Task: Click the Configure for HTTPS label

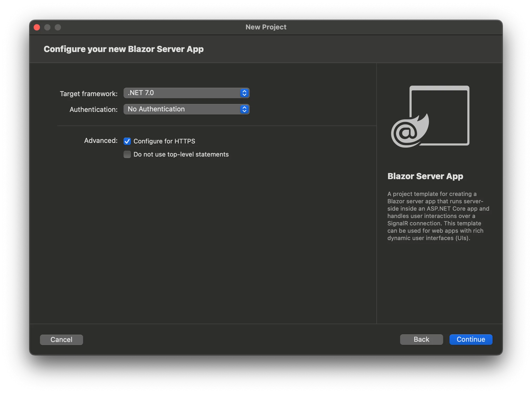Action: [164, 141]
